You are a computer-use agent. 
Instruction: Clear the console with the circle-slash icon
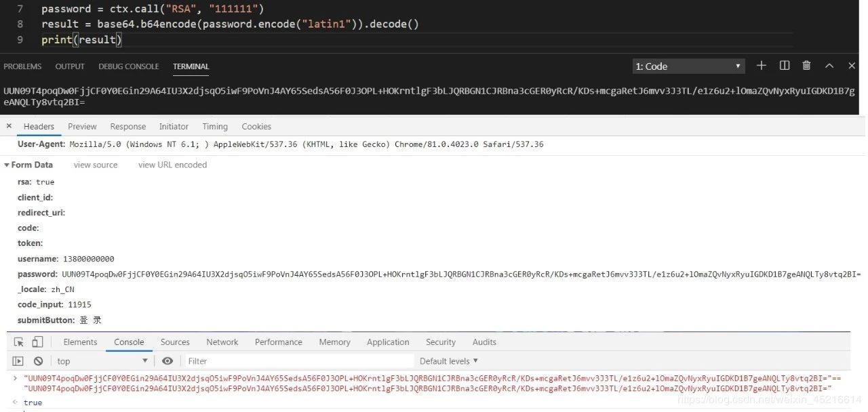[38, 360]
